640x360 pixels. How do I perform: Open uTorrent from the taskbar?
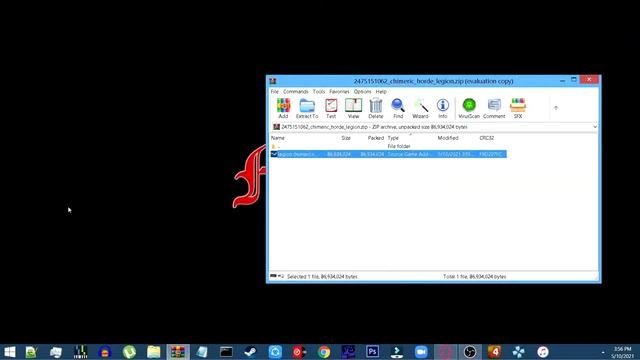pyautogui.click(x=129, y=352)
